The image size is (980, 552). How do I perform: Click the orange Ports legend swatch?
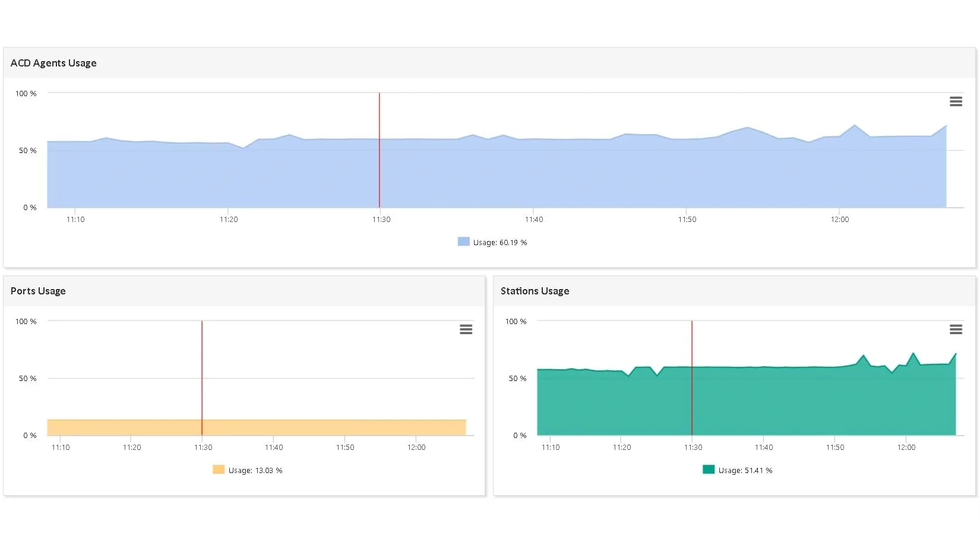point(219,469)
